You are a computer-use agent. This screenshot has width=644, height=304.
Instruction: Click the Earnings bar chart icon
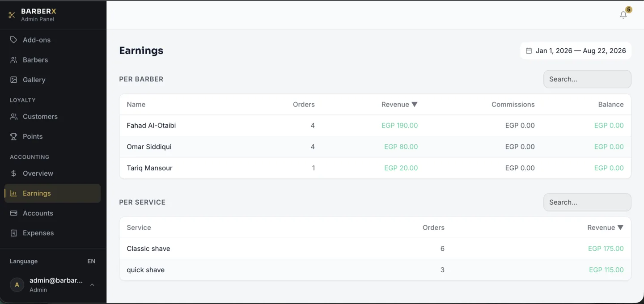pyautogui.click(x=13, y=194)
